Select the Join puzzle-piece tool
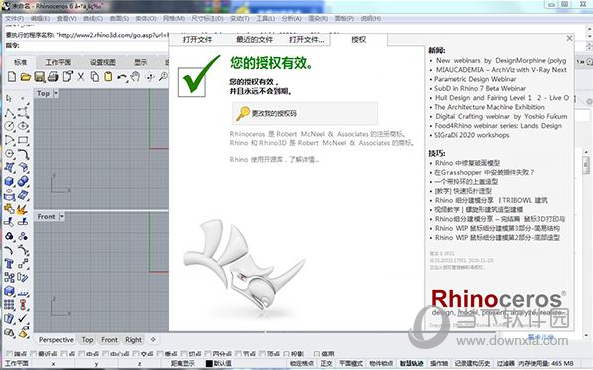Image resolution: width=593 pixels, height=370 pixels. tap(9, 209)
